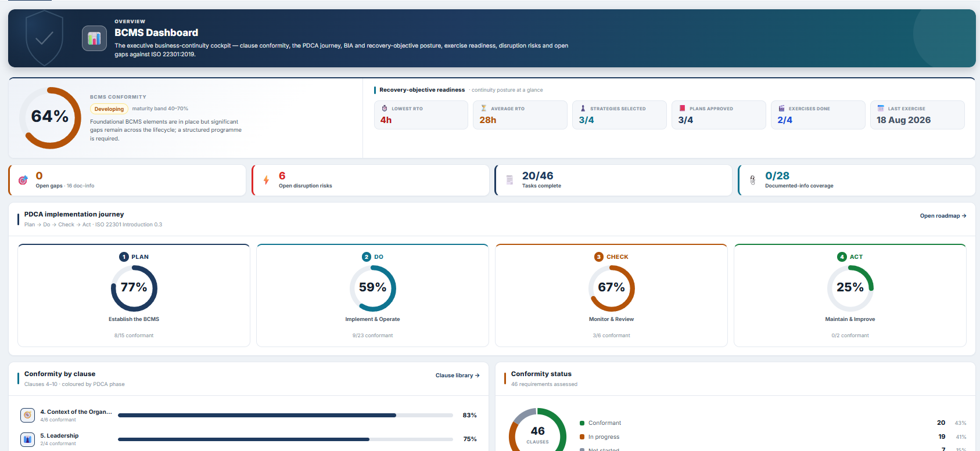
Task: Click the In progress orange legend swatch
Action: coord(582,437)
